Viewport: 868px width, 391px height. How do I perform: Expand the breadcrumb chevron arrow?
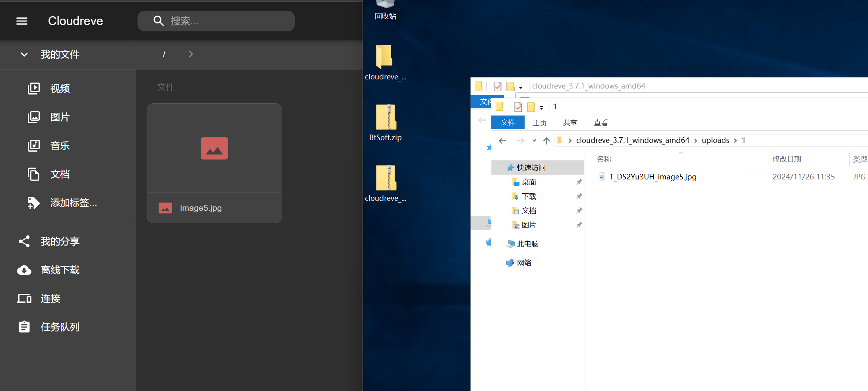coord(191,54)
